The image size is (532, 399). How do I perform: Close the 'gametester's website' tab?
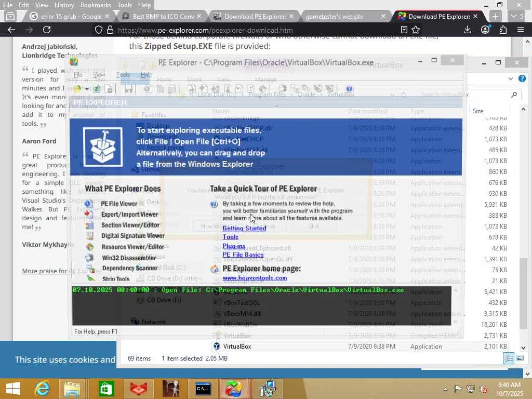pyautogui.click(x=383, y=16)
